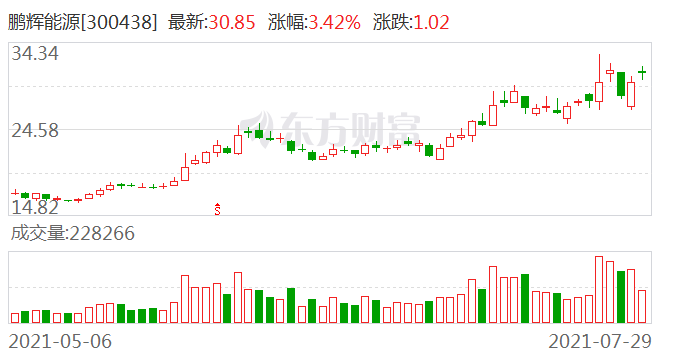Click the percent change value 3.42%
Image resolution: width=688 pixels, height=360 pixels.
tap(334, 22)
